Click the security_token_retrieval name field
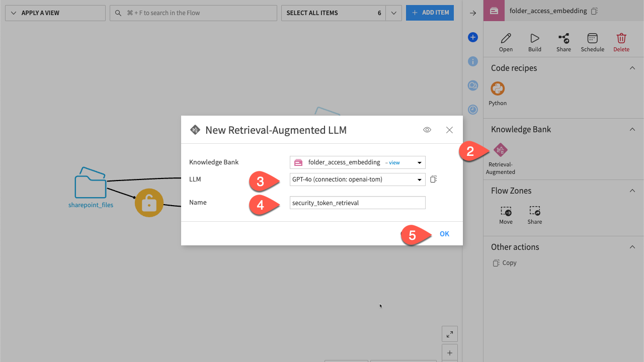 tap(357, 202)
